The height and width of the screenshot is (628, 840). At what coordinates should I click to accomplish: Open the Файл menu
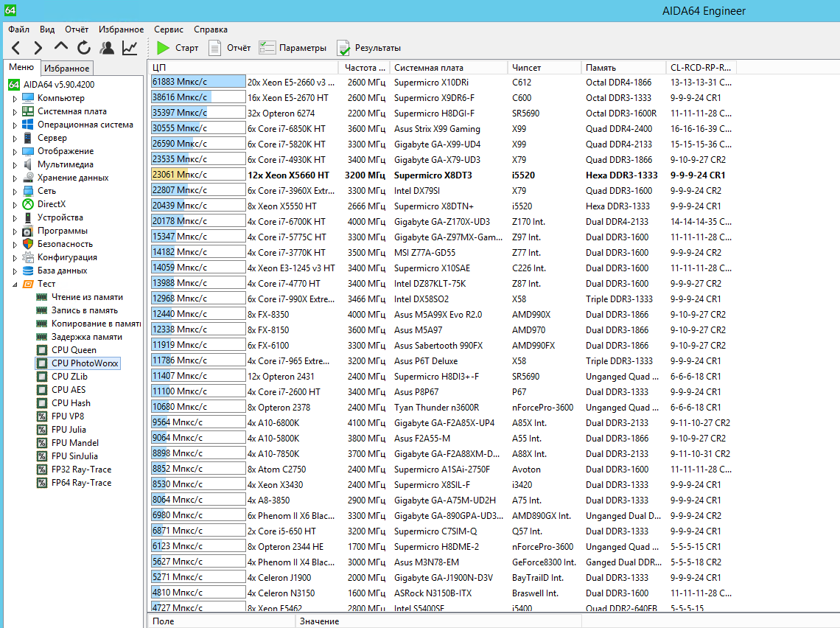[18, 29]
